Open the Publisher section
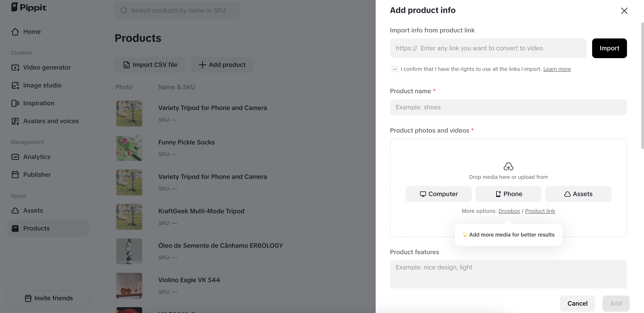Viewport: 644px width, 313px height. click(37, 175)
